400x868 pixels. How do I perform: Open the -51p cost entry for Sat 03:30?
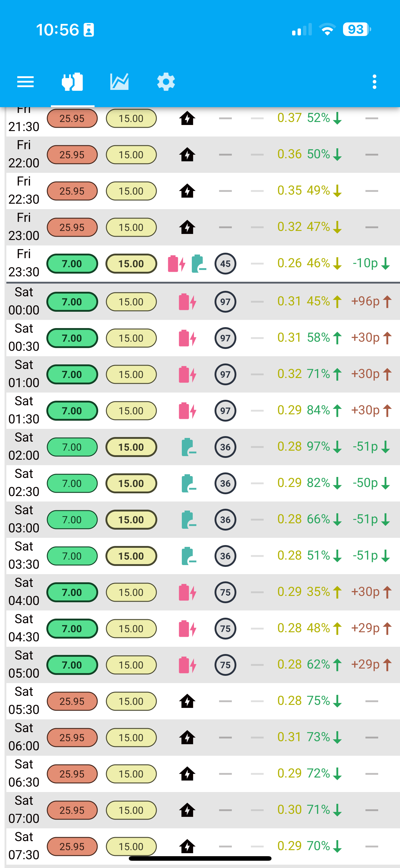(371, 555)
